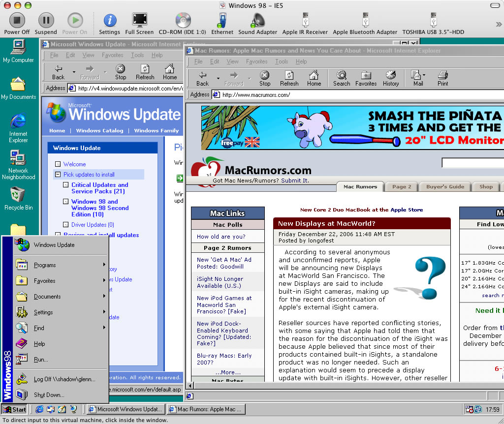Click the Sound Adapter icon

(257, 24)
